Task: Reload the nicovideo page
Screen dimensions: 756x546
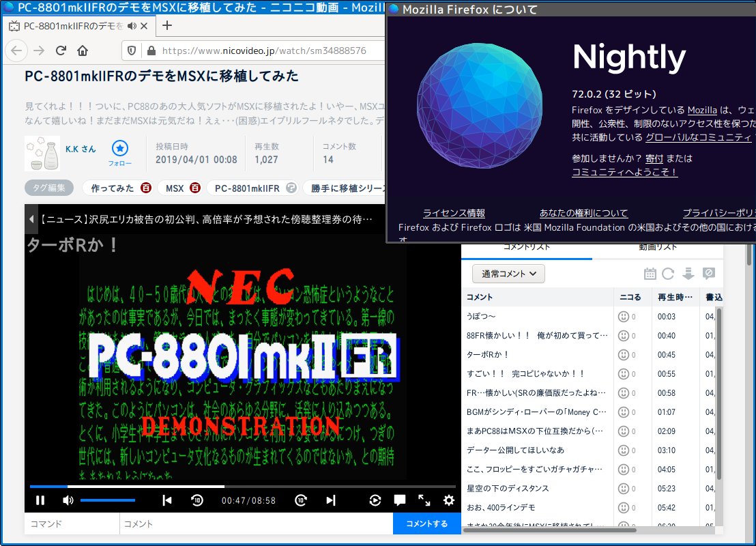Action: coord(61,51)
